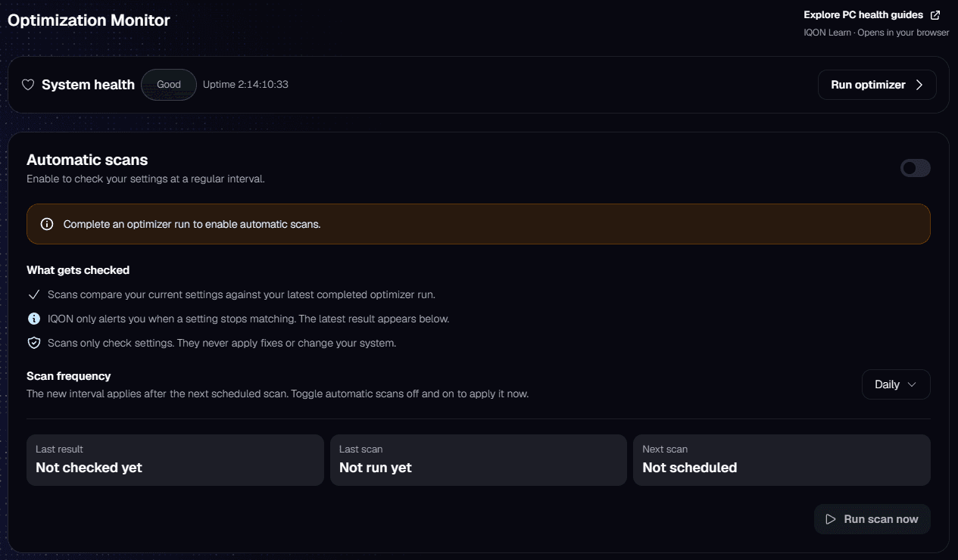Click the Optimization Monitor heading
The image size is (958, 560).
[x=89, y=20]
